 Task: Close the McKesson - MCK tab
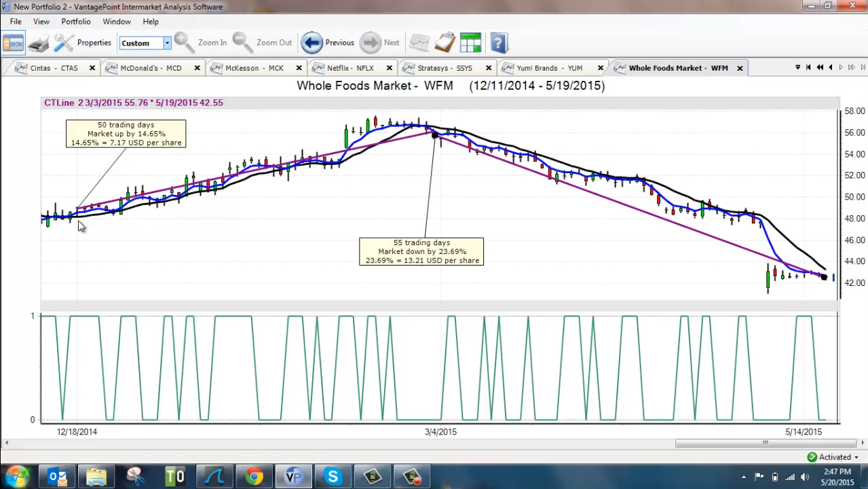click(299, 68)
